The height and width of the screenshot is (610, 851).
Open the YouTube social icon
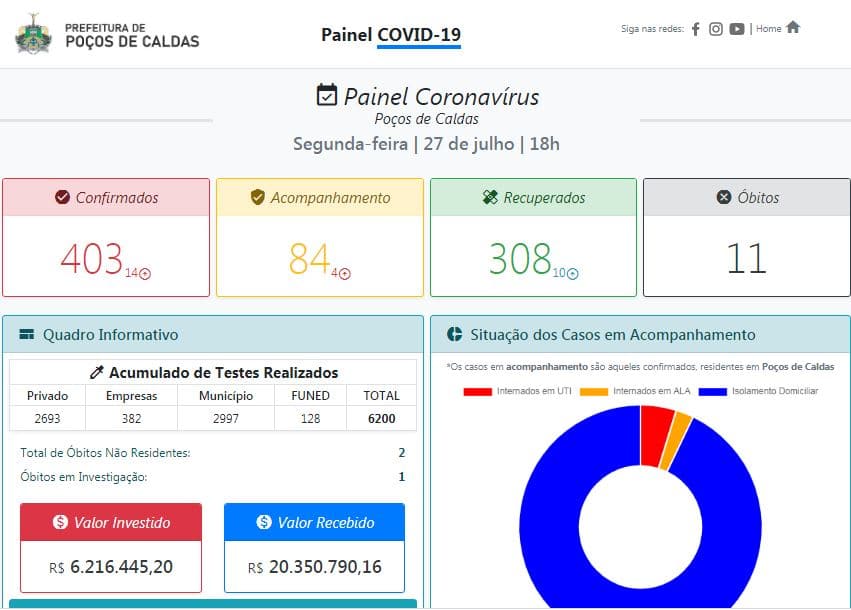coord(736,29)
